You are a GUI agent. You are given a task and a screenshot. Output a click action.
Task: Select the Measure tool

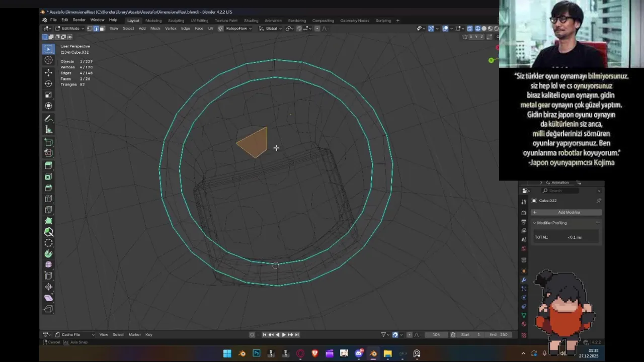[x=48, y=130]
